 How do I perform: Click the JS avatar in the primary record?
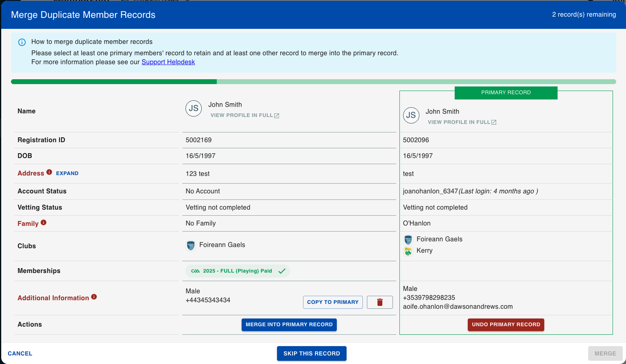pyautogui.click(x=411, y=115)
